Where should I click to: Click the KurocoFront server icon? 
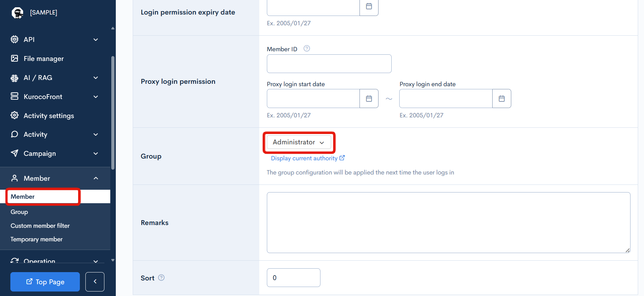pyautogui.click(x=15, y=96)
